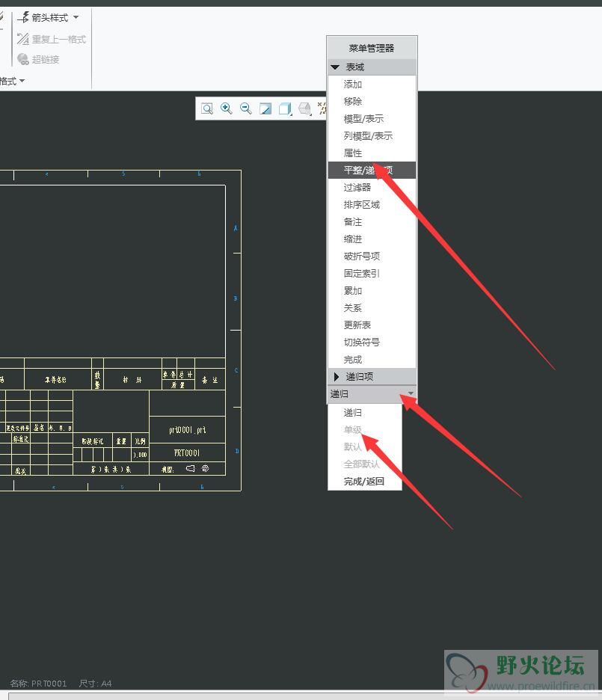
Task: Pick 递归 in the dropdown list
Action: (352, 413)
